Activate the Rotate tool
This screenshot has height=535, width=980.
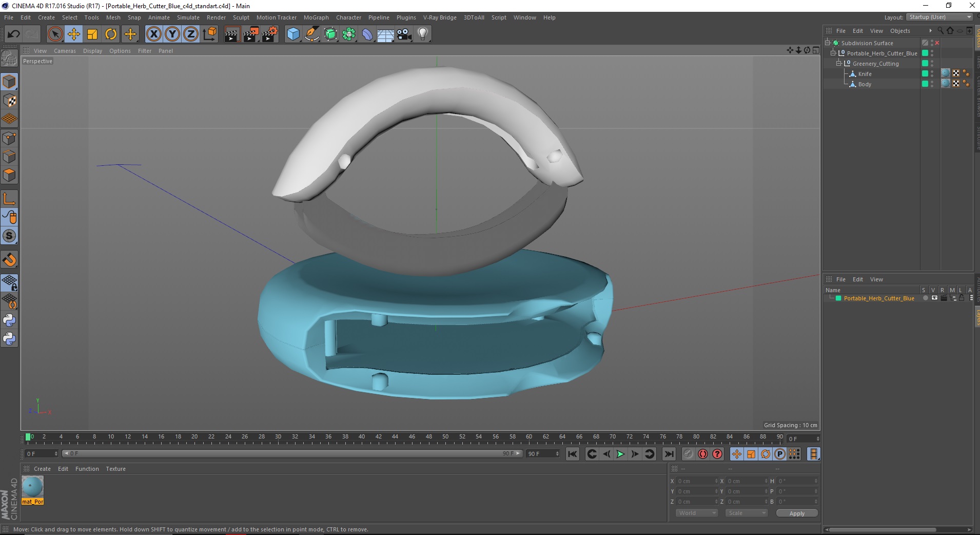point(111,34)
